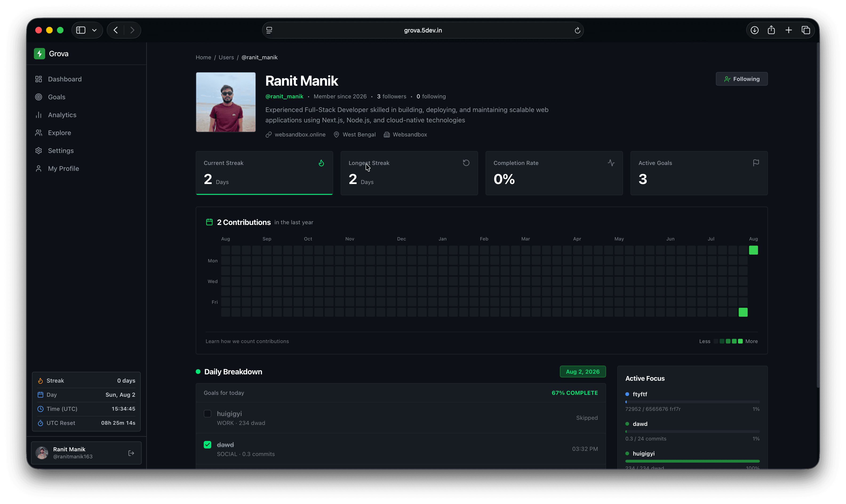The image size is (846, 504).
Task: Click the ftyftf progress bar in Active Focus
Action: point(692,402)
